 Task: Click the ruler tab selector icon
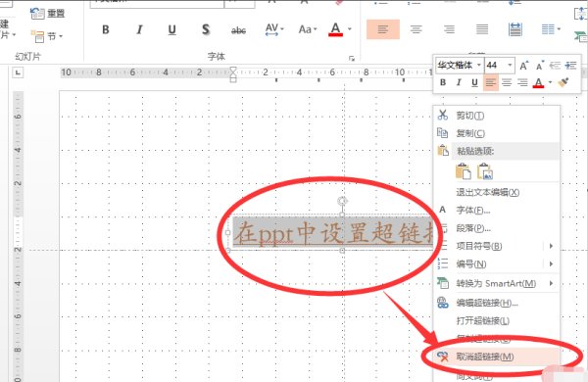pyautogui.click(x=18, y=72)
